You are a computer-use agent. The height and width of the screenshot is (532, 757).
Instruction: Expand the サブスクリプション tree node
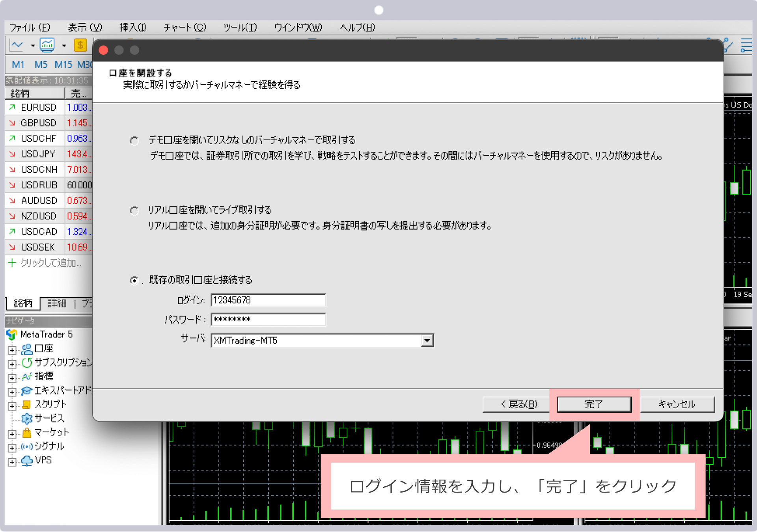[x=12, y=364]
